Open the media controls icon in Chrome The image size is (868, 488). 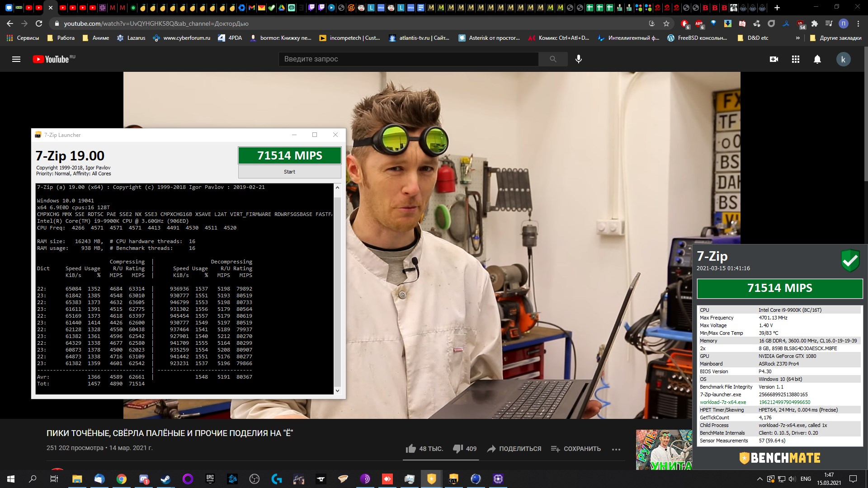tap(829, 23)
